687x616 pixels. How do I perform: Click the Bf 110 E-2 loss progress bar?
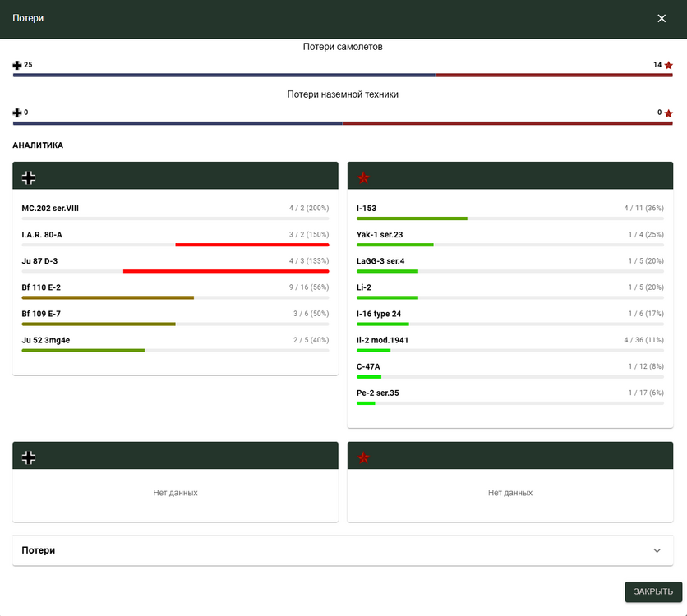pyautogui.click(x=107, y=297)
